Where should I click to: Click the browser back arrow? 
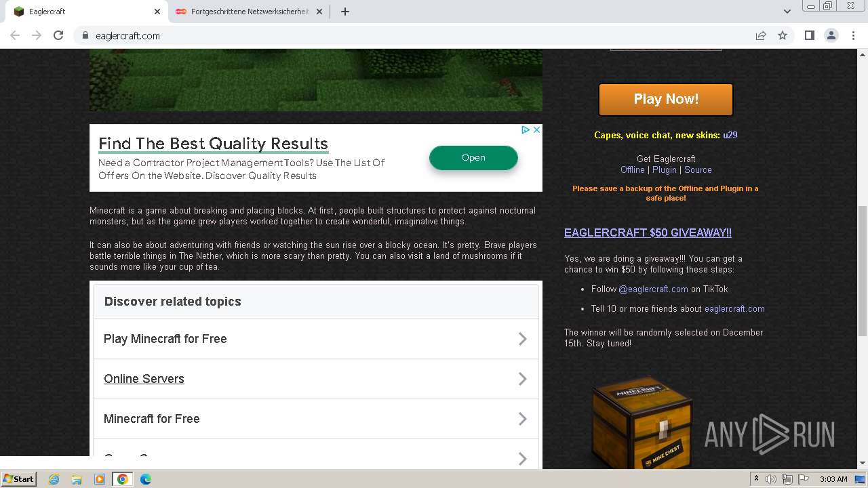coord(15,35)
